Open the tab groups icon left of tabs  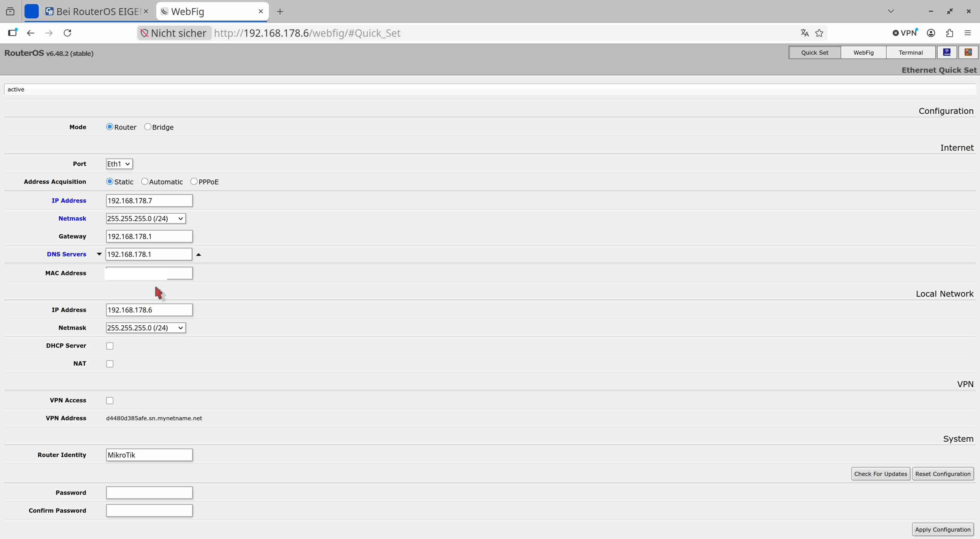(x=10, y=11)
